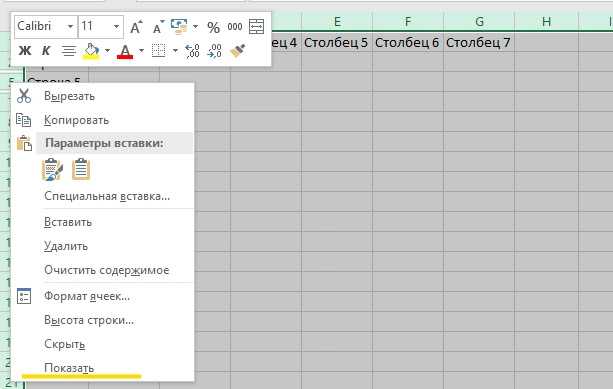
Task: Toggle center alignment button
Action: coord(69,51)
